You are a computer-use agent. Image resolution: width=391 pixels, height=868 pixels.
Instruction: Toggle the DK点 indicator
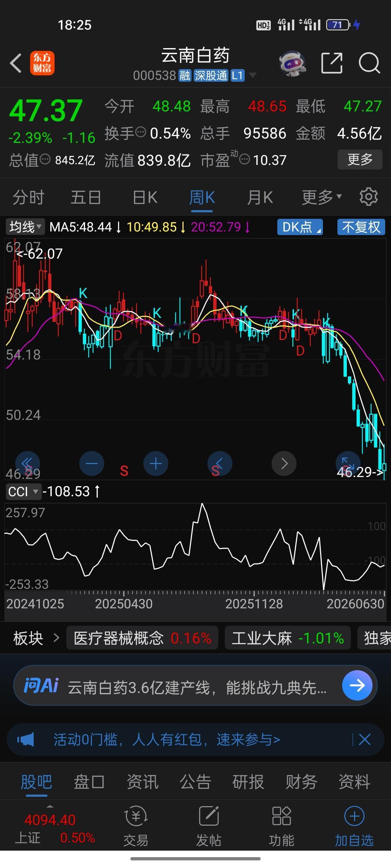click(300, 227)
